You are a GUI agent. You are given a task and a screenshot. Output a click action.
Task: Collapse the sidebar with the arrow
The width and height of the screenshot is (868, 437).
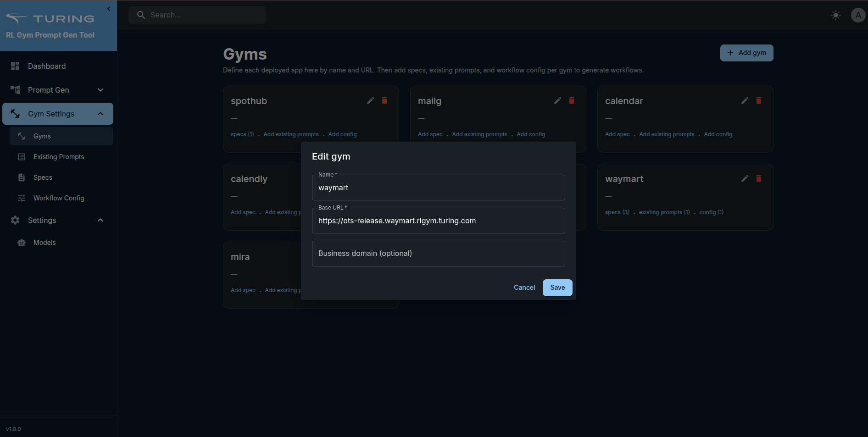click(109, 9)
